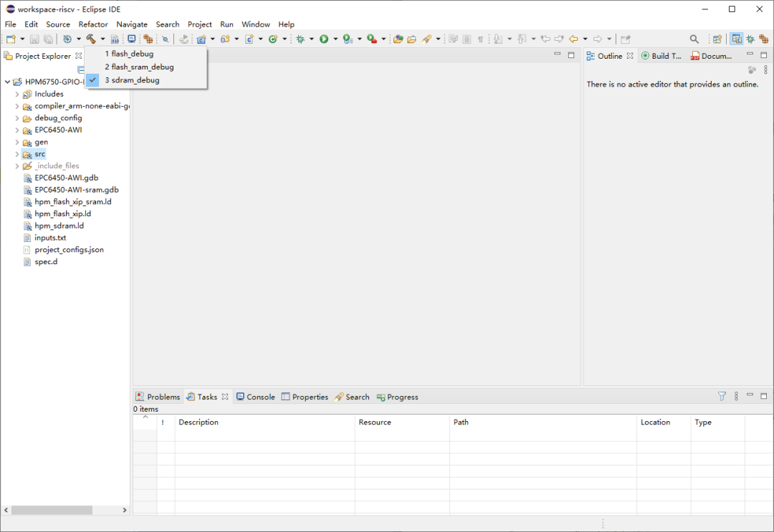This screenshot has height=532, width=774.
Task: Click the binary file toolbar icon
Action: (x=115, y=39)
